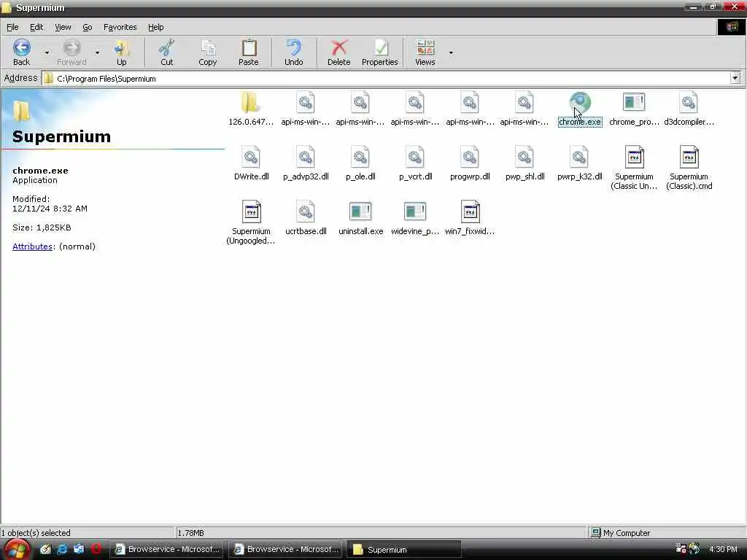
Task: Select the Supermium (Classic).cmd file
Action: pyautogui.click(x=689, y=168)
